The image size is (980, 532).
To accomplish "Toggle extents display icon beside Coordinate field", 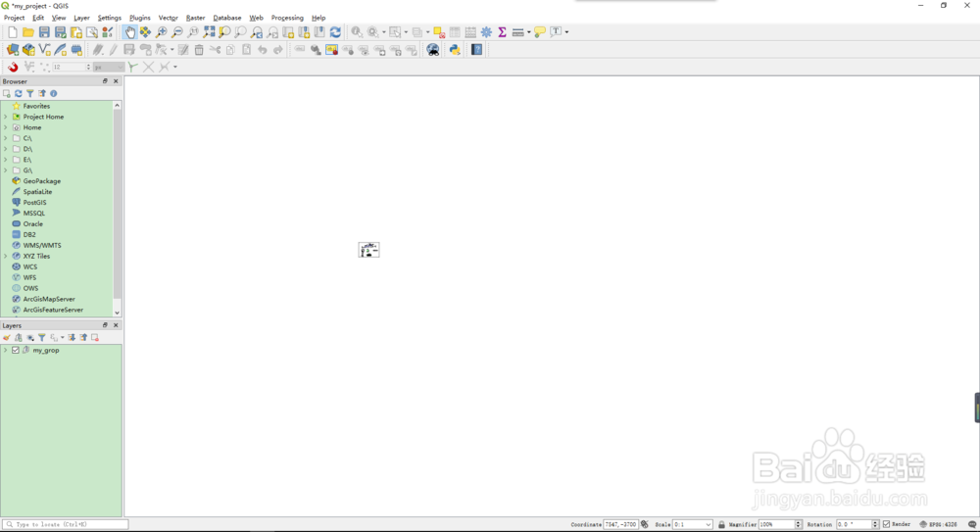I will 645,524.
